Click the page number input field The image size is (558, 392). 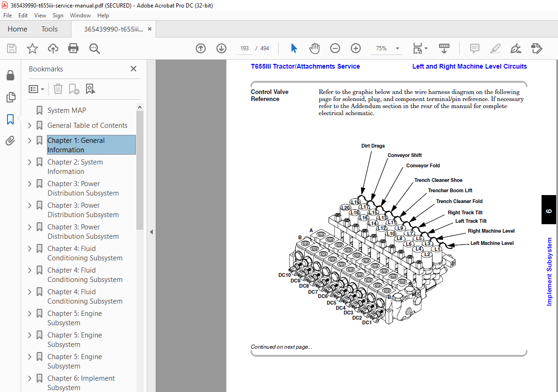(244, 48)
